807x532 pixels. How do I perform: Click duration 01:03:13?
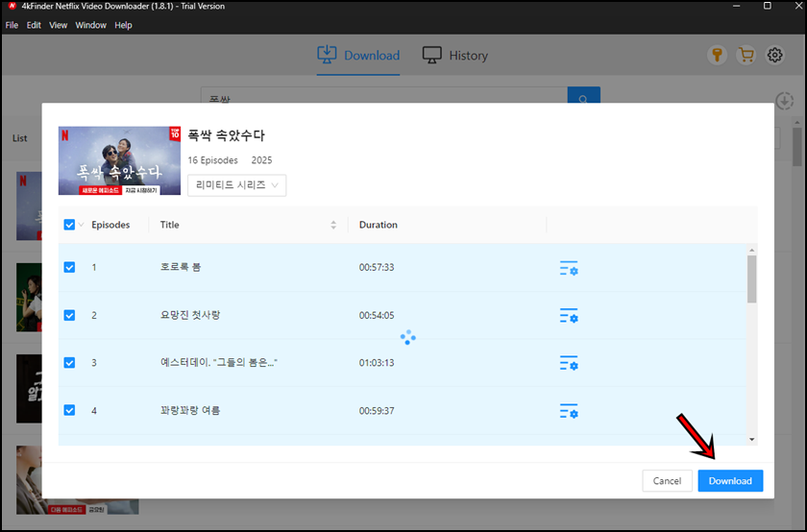(x=377, y=363)
